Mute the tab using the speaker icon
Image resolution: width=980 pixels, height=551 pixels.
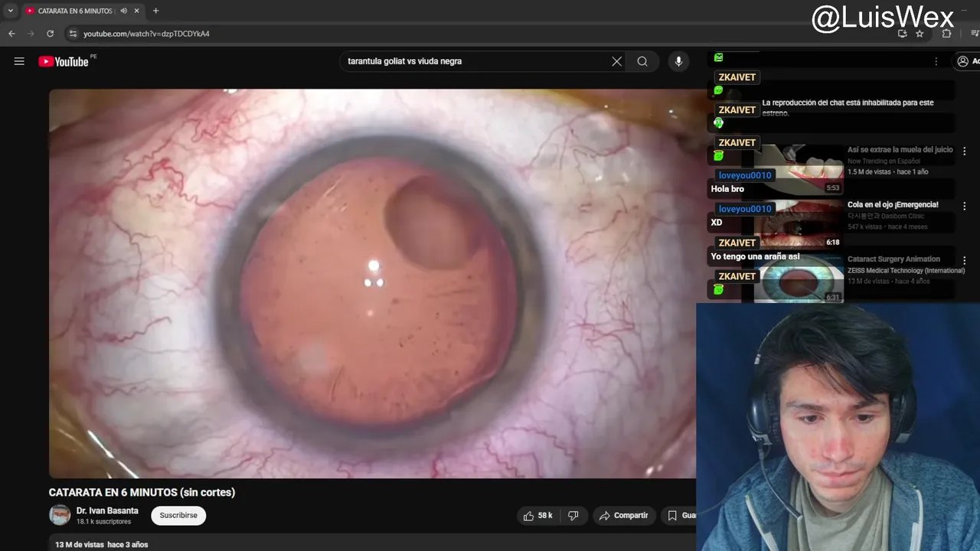[124, 11]
